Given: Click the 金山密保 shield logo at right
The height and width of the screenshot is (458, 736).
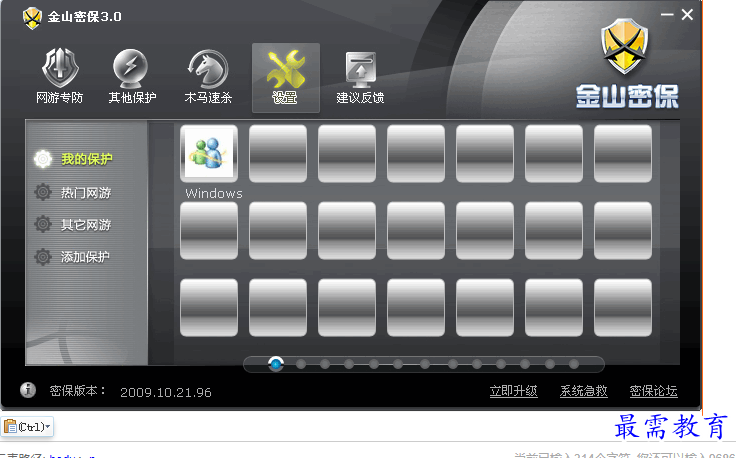Looking at the screenshot, I should (625, 47).
